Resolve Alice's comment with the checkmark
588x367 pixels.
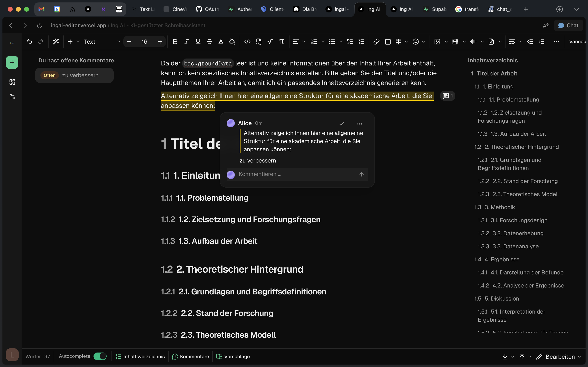click(342, 124)
